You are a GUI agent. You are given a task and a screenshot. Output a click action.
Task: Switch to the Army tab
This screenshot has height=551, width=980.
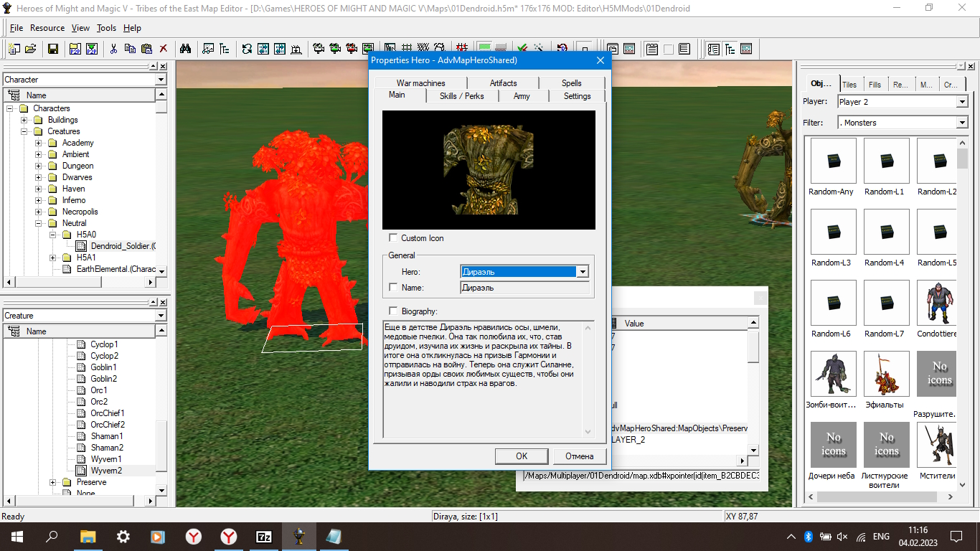pos(522,96)
